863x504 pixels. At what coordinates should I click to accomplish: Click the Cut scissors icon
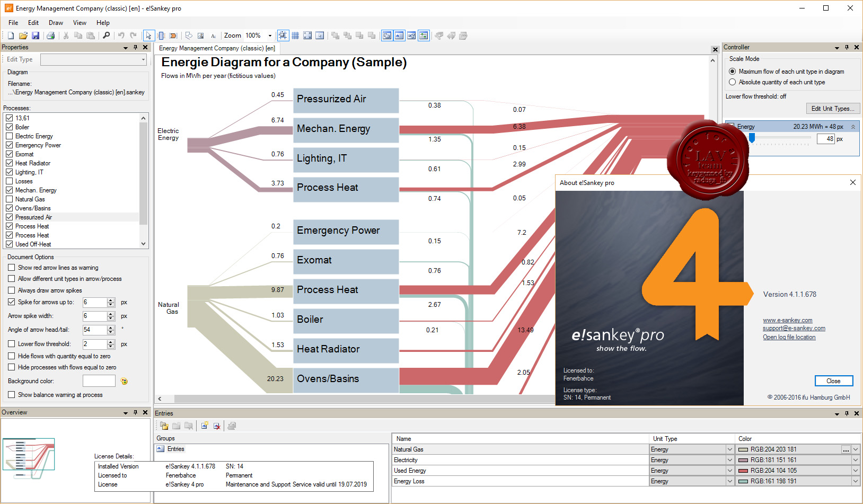(66, 36)
